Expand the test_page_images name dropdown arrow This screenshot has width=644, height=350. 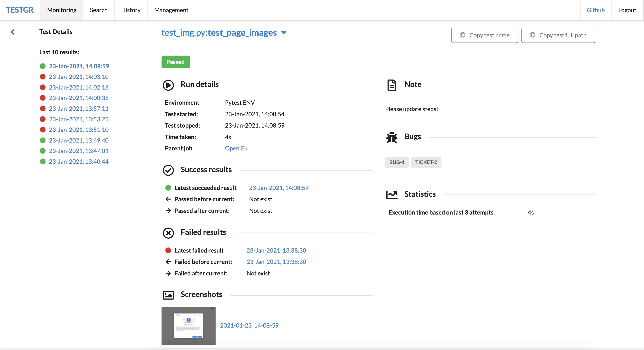(x=284, y=32)
